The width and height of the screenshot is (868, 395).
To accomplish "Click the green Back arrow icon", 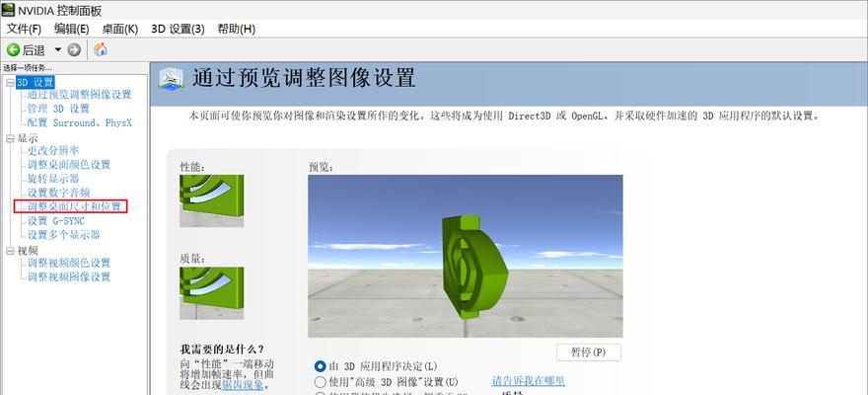I will point(13,50).
